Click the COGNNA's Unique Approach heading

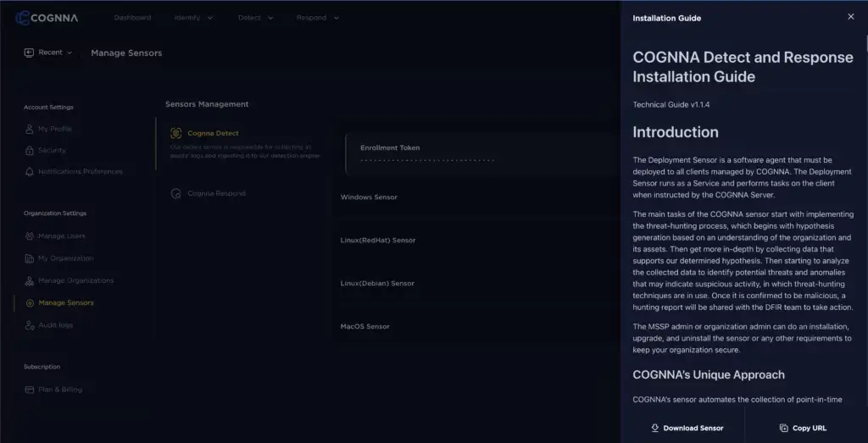(709, 375)
